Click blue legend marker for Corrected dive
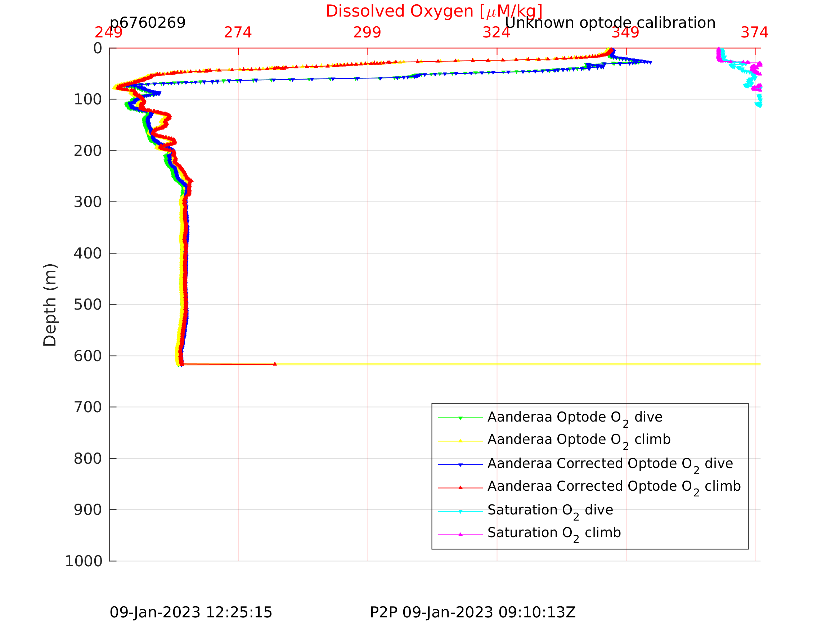Viewport: 840px width, 630px height. [461, 465]
